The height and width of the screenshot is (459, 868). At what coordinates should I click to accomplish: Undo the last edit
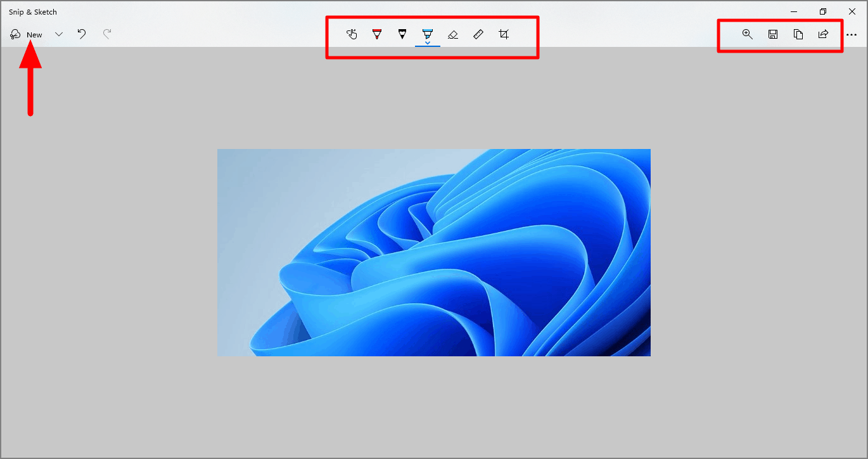[82, 34]
